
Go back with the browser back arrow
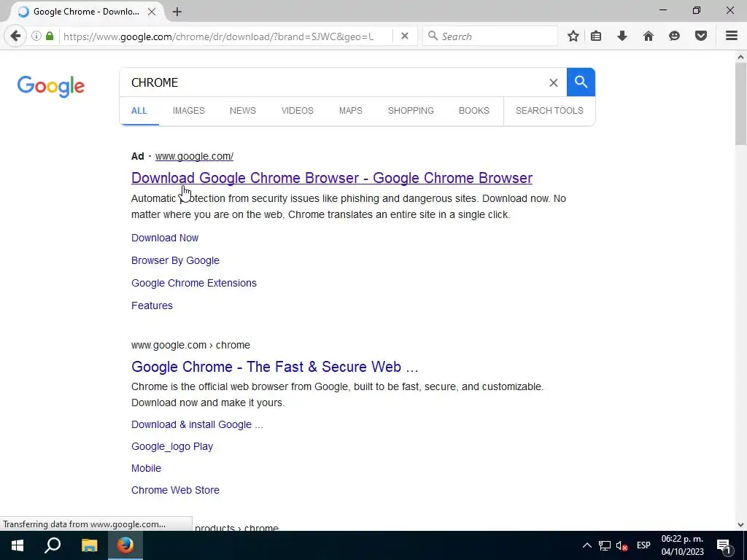16,36
